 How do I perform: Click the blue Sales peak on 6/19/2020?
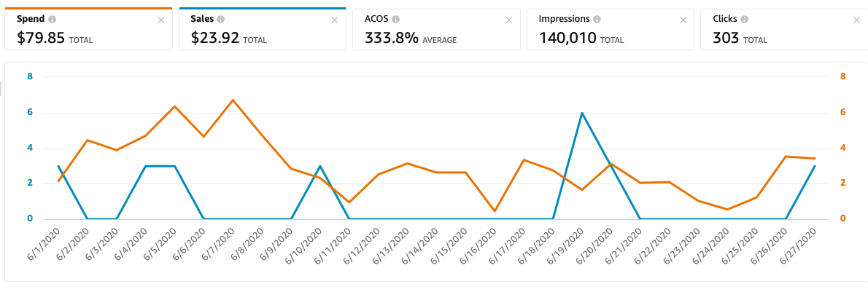tap(582, 113)
